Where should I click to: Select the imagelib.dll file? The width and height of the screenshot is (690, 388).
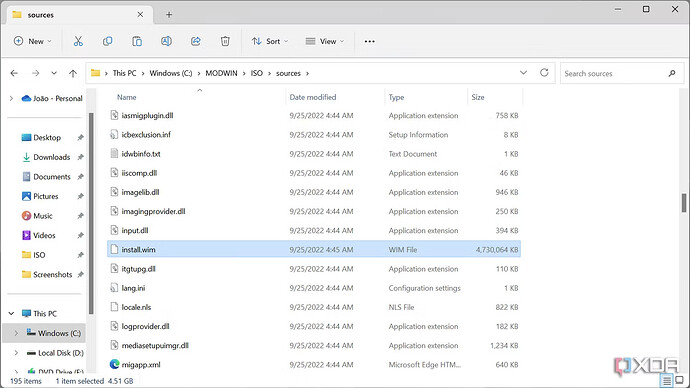[x=314, y=192]
